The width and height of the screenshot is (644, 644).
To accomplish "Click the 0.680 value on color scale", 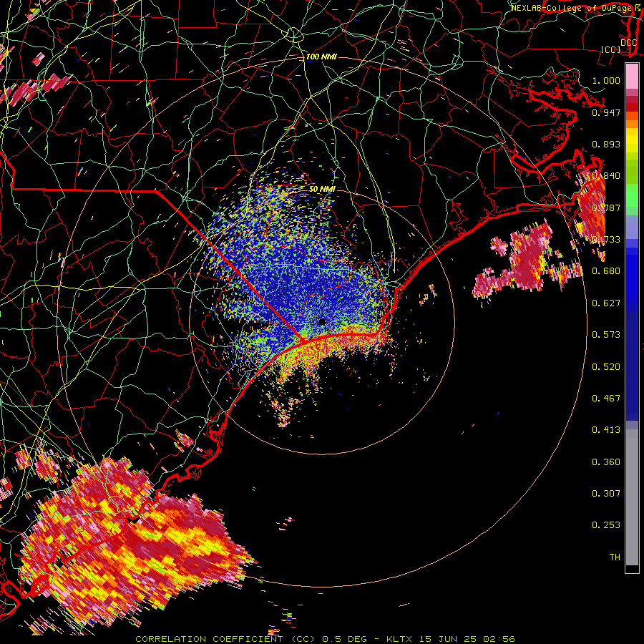I will pyautogui.click(x=606, y=270).
